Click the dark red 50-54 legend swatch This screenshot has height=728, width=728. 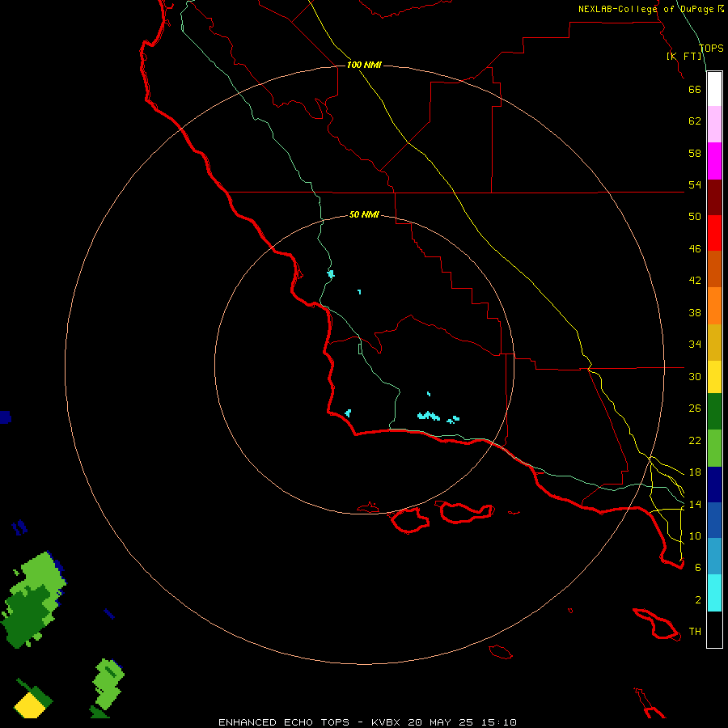[714, 197]
